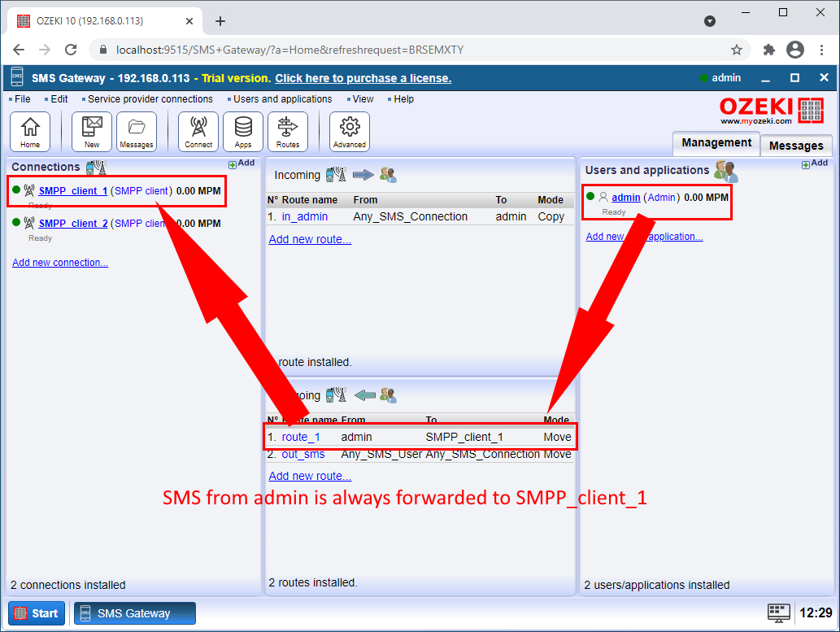
Task: Click the admin status in the title bar
Action: point(720,78)
